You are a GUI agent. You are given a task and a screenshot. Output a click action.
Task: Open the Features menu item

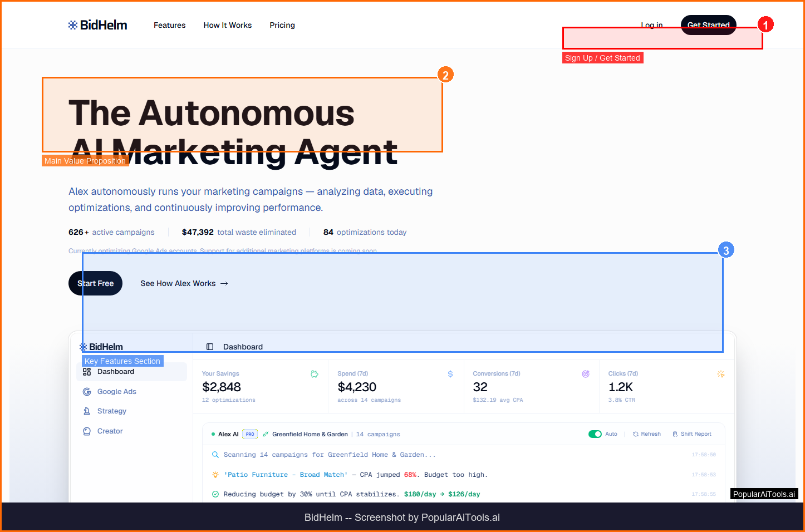tap(169, 25)
